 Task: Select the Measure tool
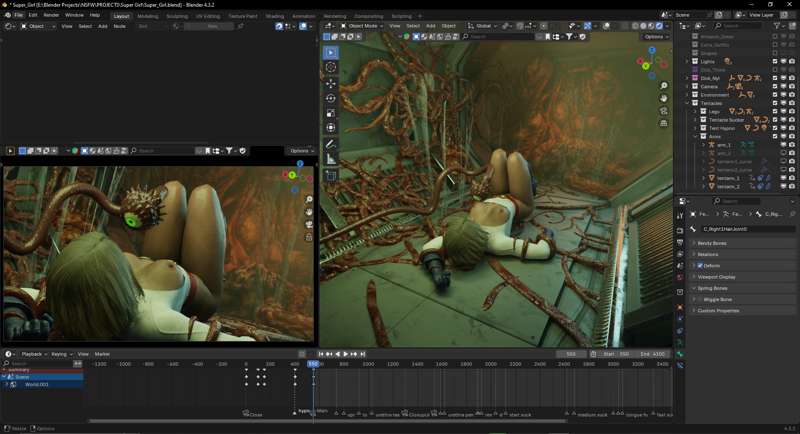point(331,159)
